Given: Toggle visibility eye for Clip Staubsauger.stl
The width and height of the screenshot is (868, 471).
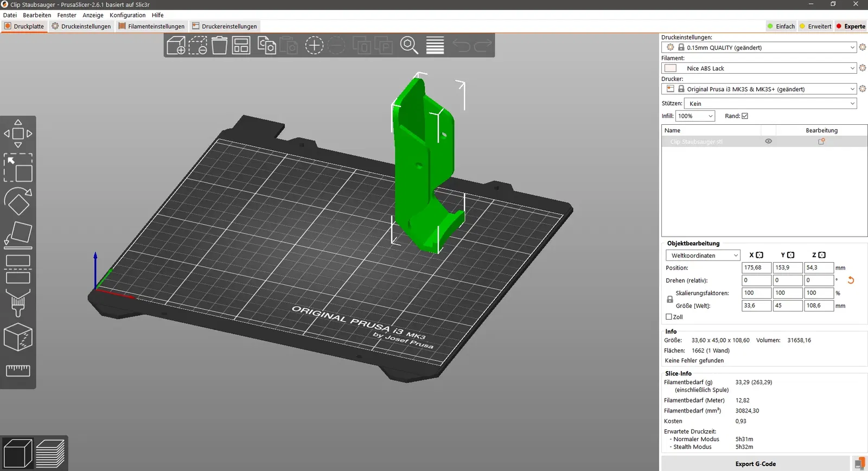Looking at the screenshot, I should pyautogui.click(x=768, y=141).
